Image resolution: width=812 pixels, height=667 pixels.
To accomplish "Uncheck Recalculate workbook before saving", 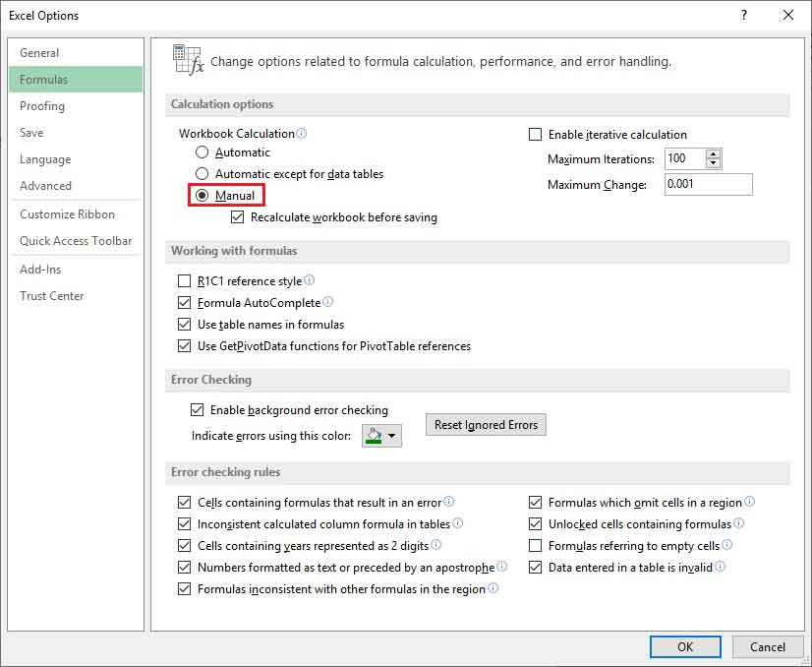I will pos(237,216).
